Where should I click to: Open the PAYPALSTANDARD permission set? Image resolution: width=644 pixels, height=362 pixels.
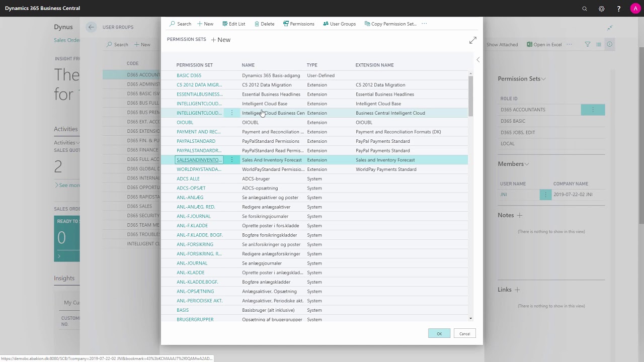(196, 141)
